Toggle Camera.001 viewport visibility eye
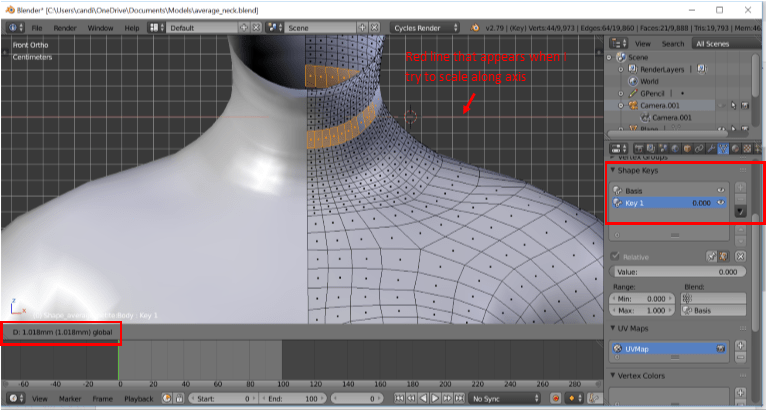767x411 pixels. [x=722, y=105]
